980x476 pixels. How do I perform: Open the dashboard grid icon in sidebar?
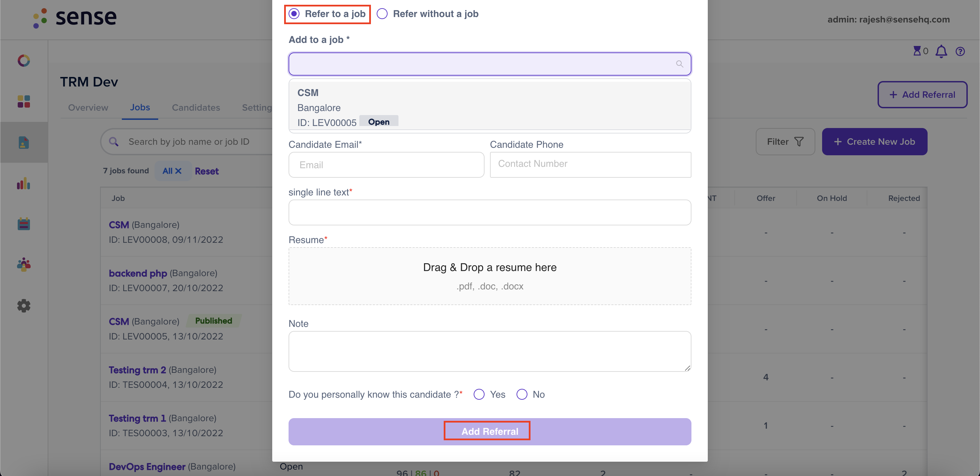tap(23, 101)
